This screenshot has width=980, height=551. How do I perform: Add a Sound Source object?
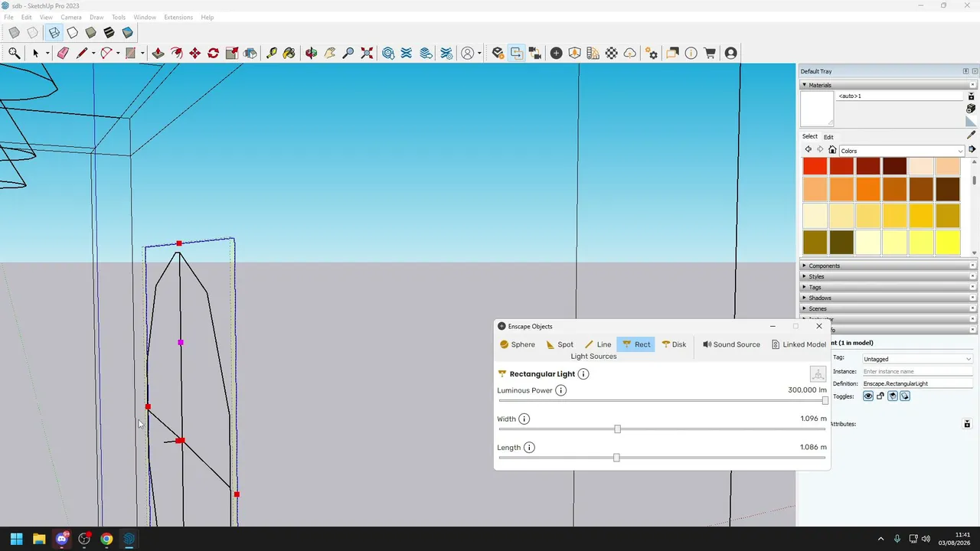tap(731, 344)
